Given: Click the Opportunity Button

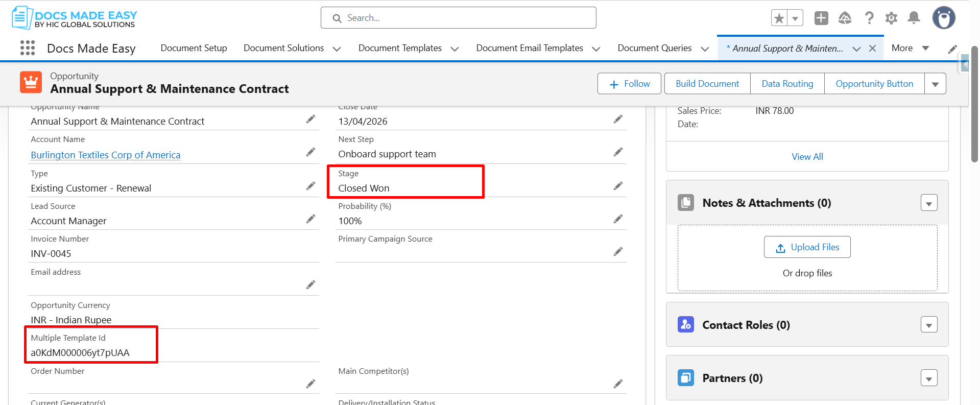Looking at the screenshot, I should pyautogui.click(x=874, y=84).
